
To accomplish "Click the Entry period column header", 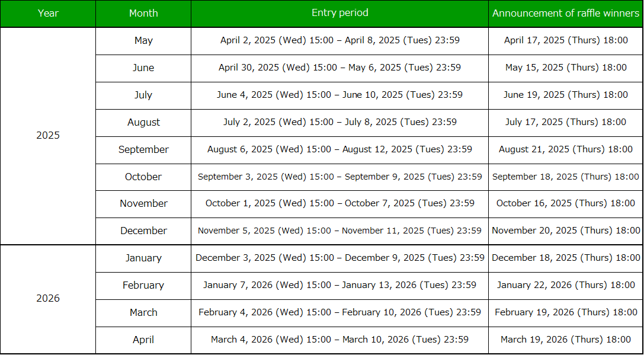I will pyautogui.click(x=339, y=13).
